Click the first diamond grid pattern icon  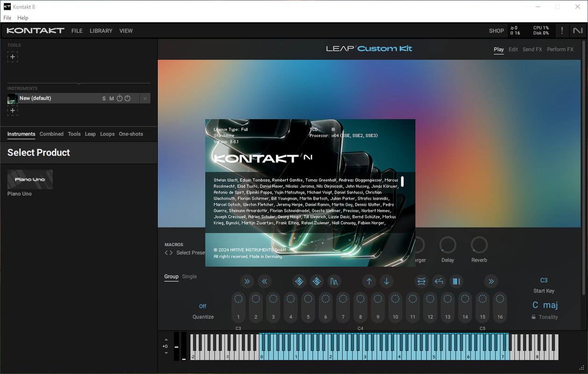(x=299, y=281)
